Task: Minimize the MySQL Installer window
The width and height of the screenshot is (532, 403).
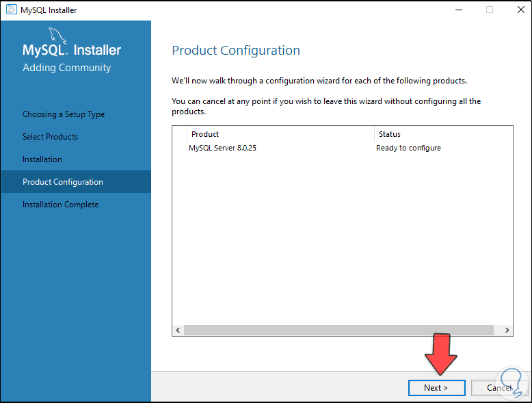Action: point(457,10)
